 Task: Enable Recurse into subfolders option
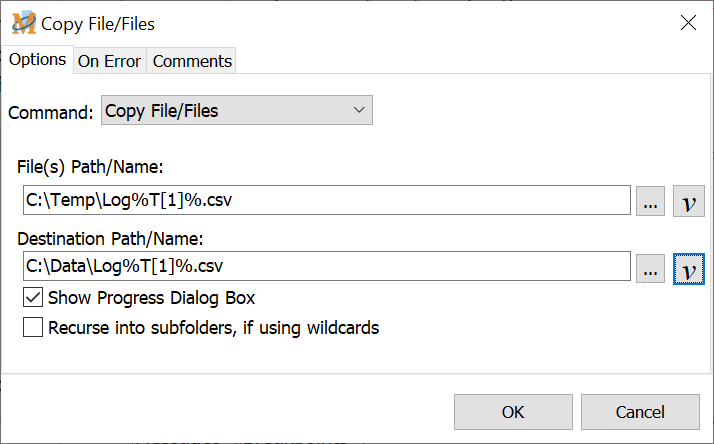(x=33, y=327)
